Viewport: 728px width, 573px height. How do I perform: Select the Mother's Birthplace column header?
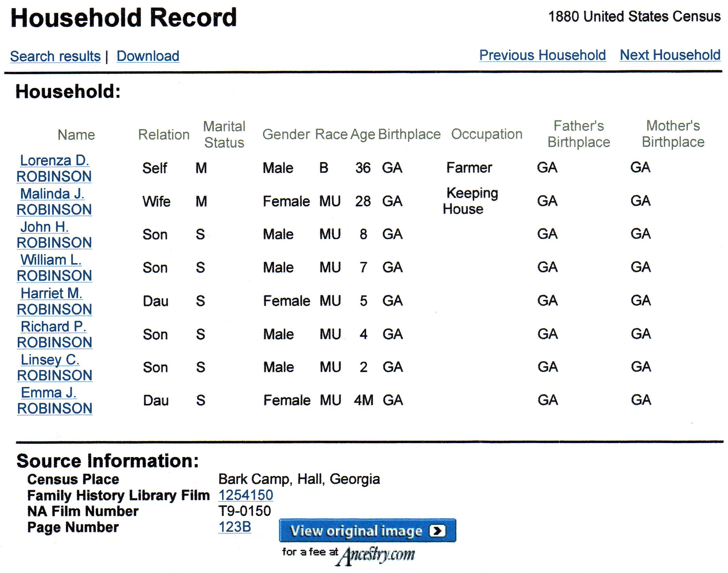[673, 134]
